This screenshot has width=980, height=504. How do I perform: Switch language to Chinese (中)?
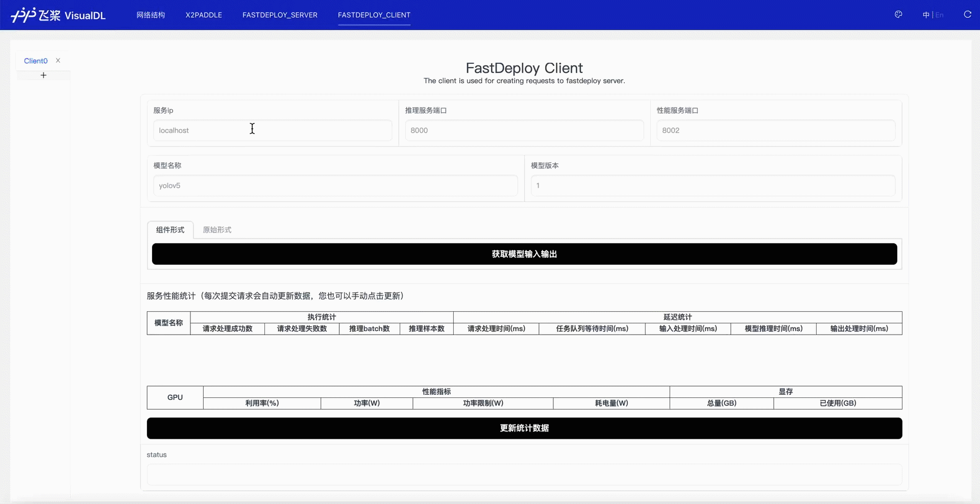pyautogui.click(x=926, y=15)
